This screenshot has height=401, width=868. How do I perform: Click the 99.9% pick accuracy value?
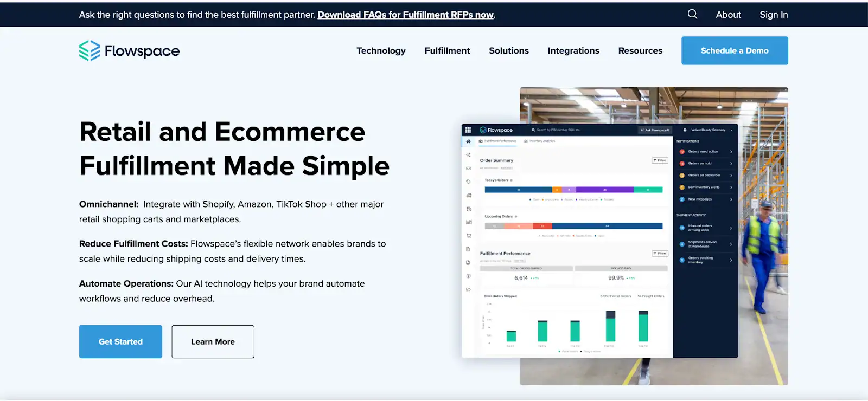616,278
